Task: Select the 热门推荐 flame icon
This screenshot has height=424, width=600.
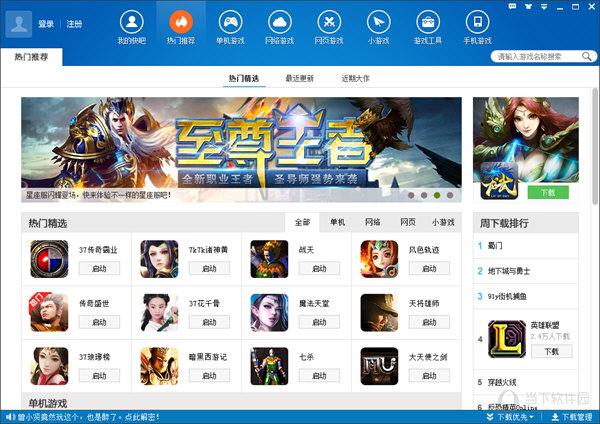Action: click(x=181, y=22)
